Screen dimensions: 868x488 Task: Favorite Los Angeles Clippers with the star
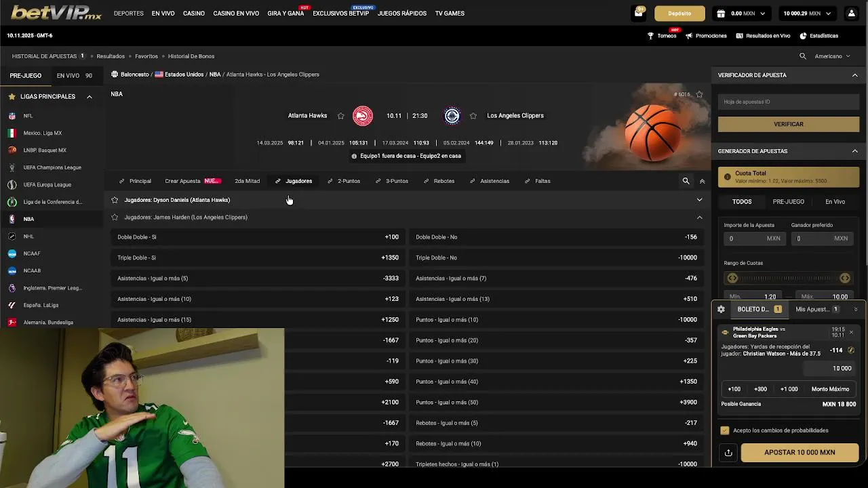tap(473, 116)
